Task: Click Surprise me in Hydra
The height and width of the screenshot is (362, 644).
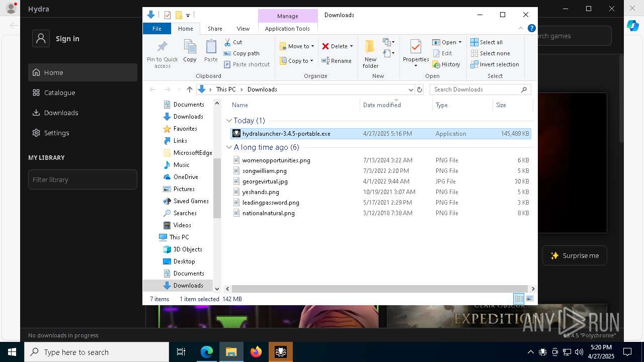Action: [575, 255]
